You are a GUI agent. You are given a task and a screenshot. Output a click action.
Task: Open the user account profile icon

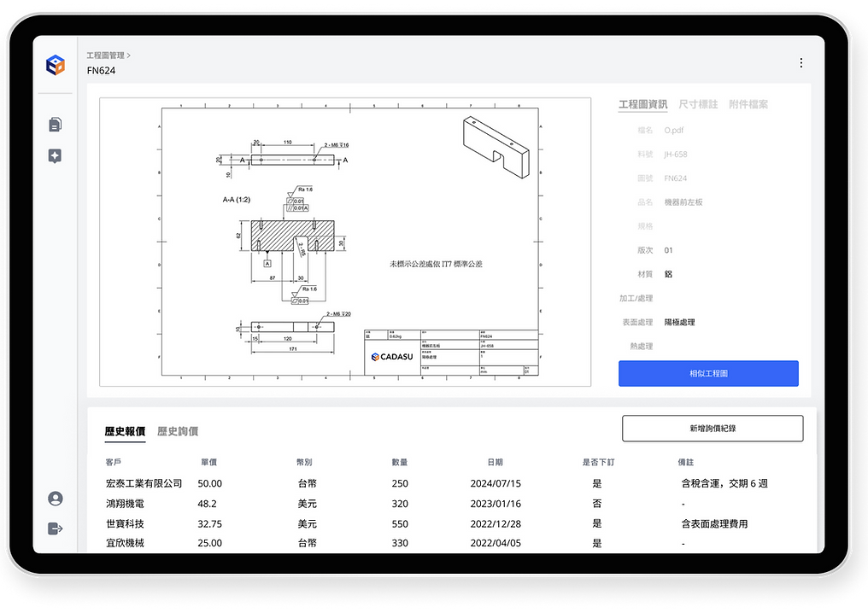[56, 499]
